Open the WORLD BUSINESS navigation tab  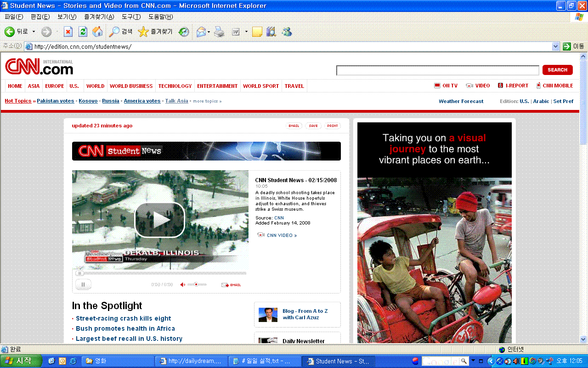tap(131, 86)
